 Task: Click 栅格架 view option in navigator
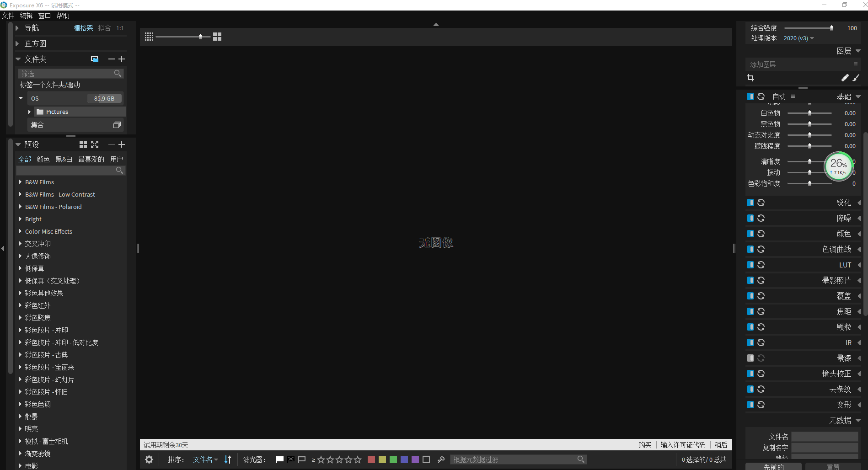[83, 28]
